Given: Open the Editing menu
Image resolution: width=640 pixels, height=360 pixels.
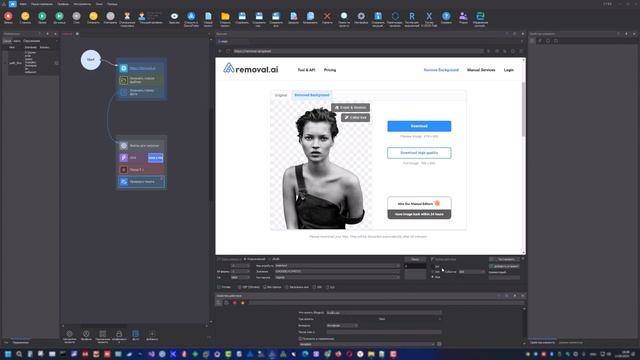Looking at the screenshot, I should click(42, 4).
